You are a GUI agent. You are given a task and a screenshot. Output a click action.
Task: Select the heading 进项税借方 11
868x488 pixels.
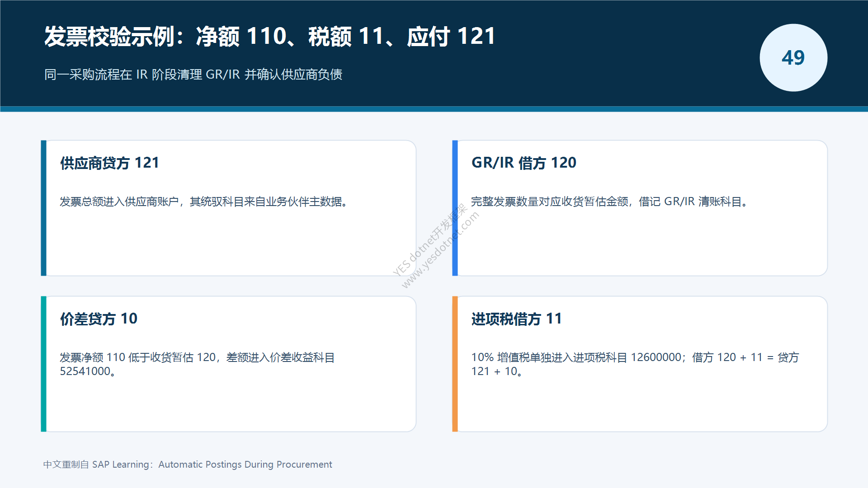pos(516,319)
